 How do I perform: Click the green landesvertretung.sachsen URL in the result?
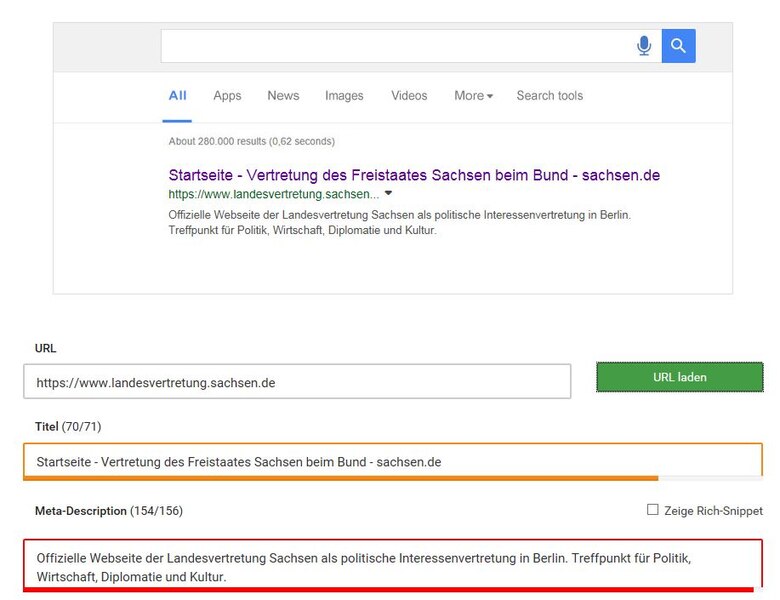click(274, 194)
